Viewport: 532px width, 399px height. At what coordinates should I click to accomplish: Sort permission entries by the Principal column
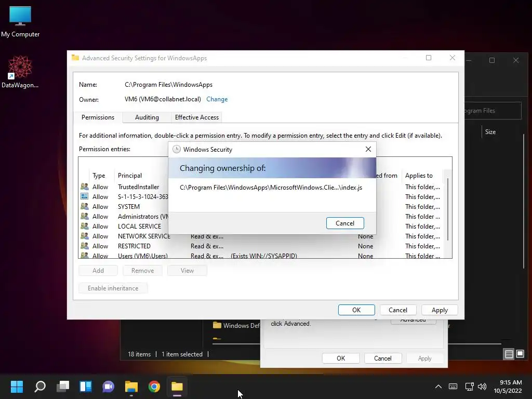130,176
